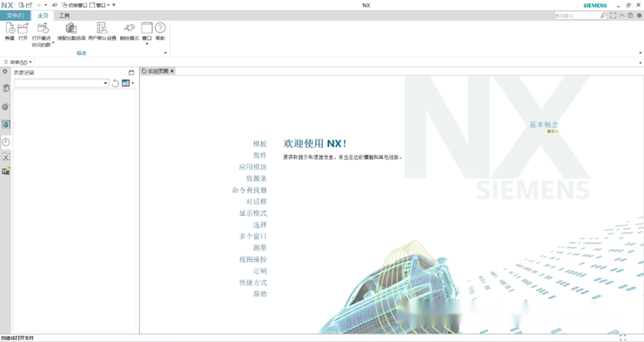Image resolution: width=644 pixels, height=342 pixels.
Task: Switch to the 工具 tools tab
Action: click(x=64, y=15)
